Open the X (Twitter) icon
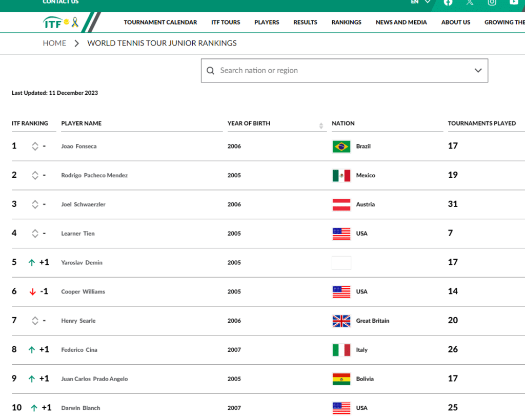 coord(470,2)
